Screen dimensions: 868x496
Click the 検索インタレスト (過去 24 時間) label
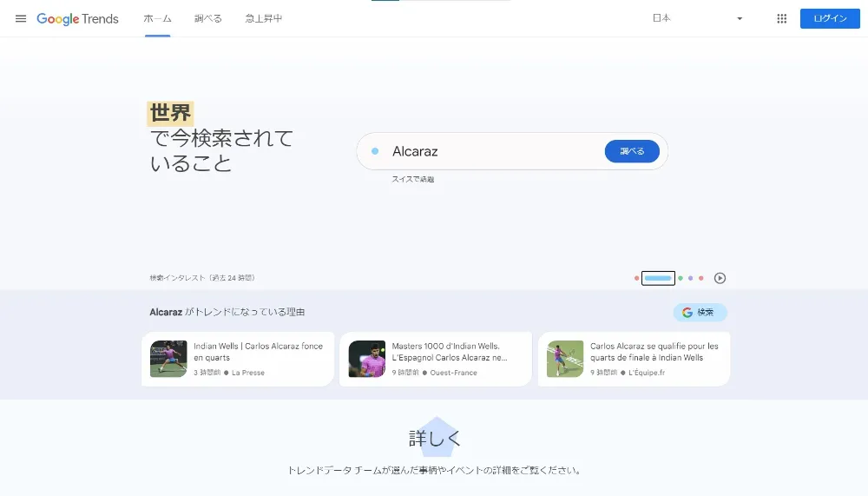(202, 278)
